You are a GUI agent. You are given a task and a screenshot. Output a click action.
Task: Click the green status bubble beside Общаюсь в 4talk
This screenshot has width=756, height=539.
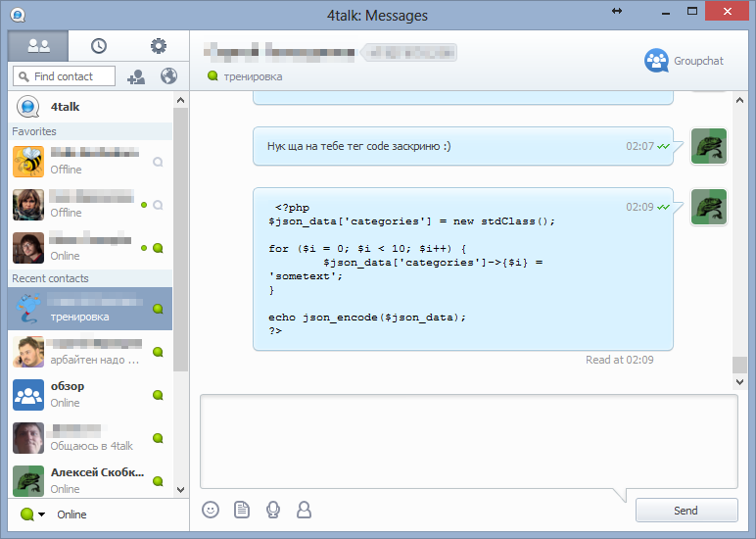click(158, 438)
